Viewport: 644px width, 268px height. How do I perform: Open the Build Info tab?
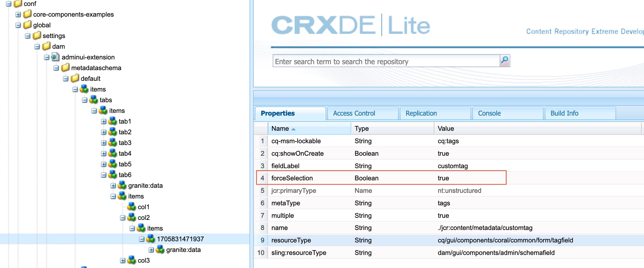(x=580, y=113)
